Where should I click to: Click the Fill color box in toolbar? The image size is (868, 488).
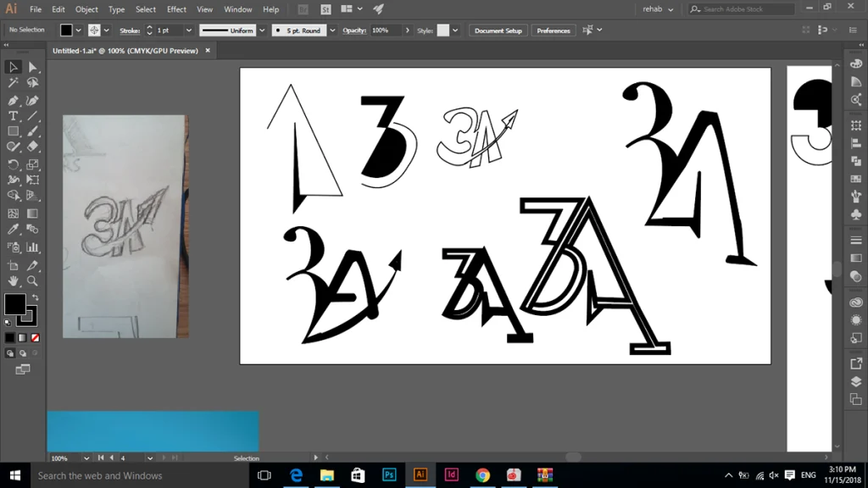14,304
